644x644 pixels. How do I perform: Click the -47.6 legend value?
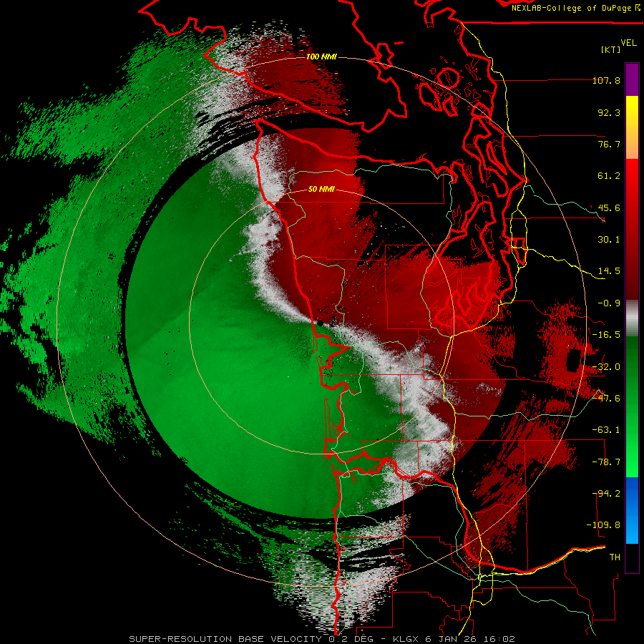click(606, 399)
